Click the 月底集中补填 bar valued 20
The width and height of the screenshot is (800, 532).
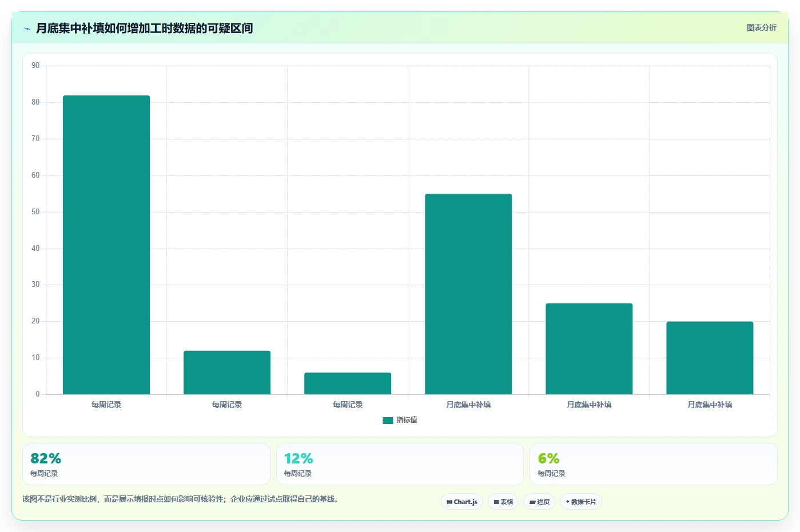tap(710, 358)
